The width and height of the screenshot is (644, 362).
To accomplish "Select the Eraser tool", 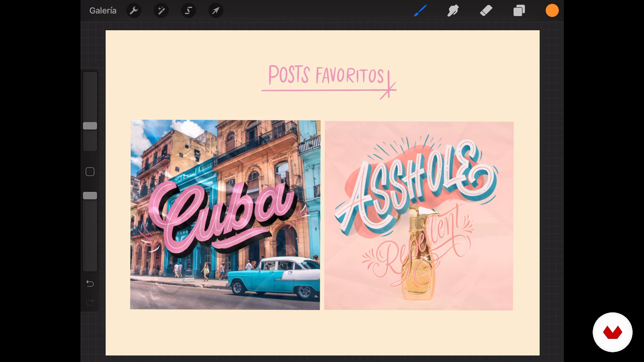I will tap(486, 11).
